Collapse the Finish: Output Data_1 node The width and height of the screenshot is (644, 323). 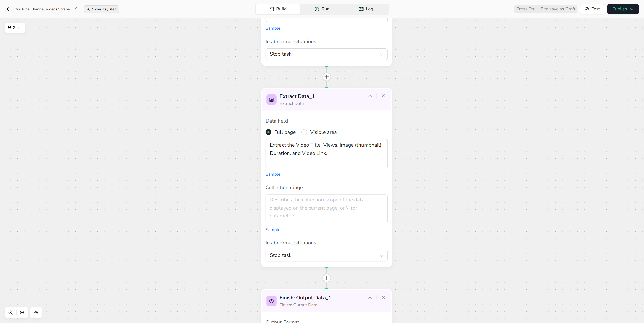pyautogui.click(x=370, y=298)
